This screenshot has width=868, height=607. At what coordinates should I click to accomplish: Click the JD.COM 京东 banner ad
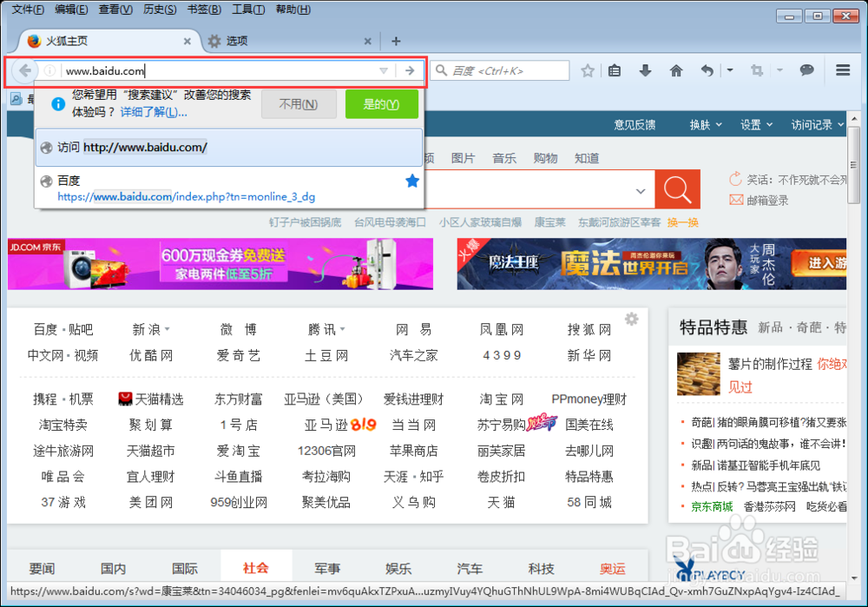pos(220,264)
